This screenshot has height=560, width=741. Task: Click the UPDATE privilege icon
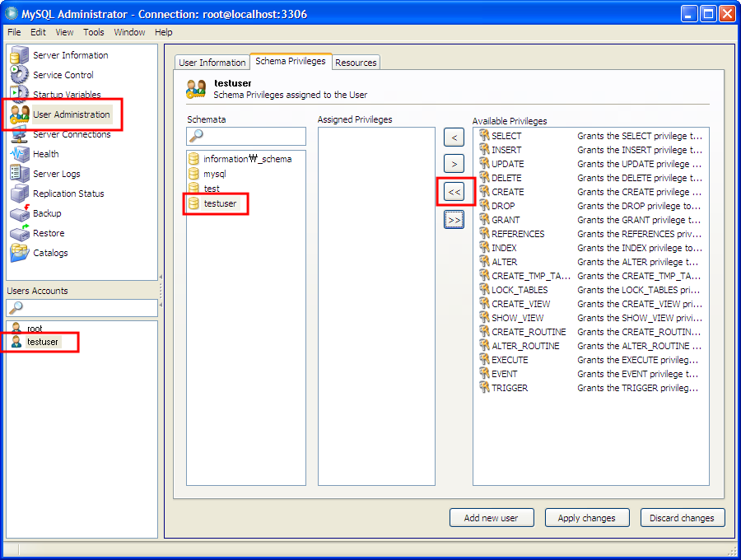484,164
